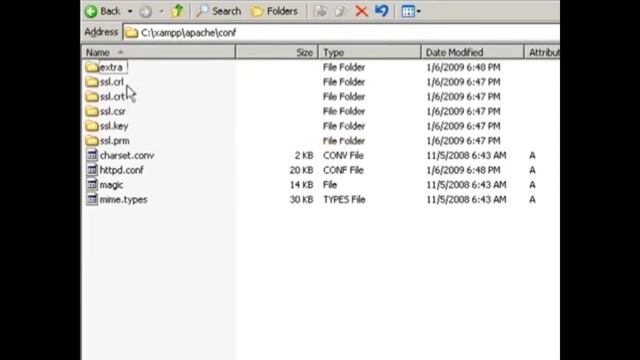The height and width of the screenshot is (360, 640).
Task: Sort by the Date Modified column header
Action: point(472,52)
